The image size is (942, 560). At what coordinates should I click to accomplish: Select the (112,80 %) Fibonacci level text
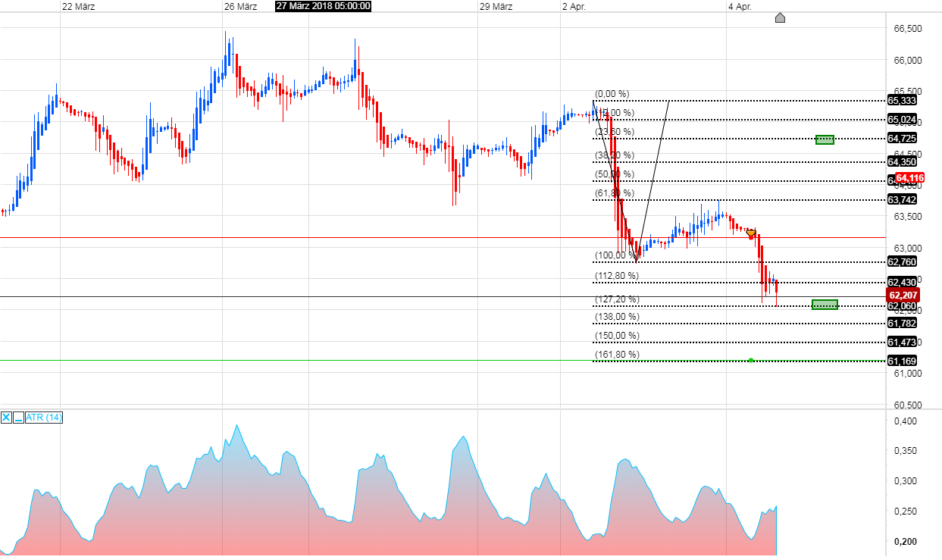(x=616, y=276)
